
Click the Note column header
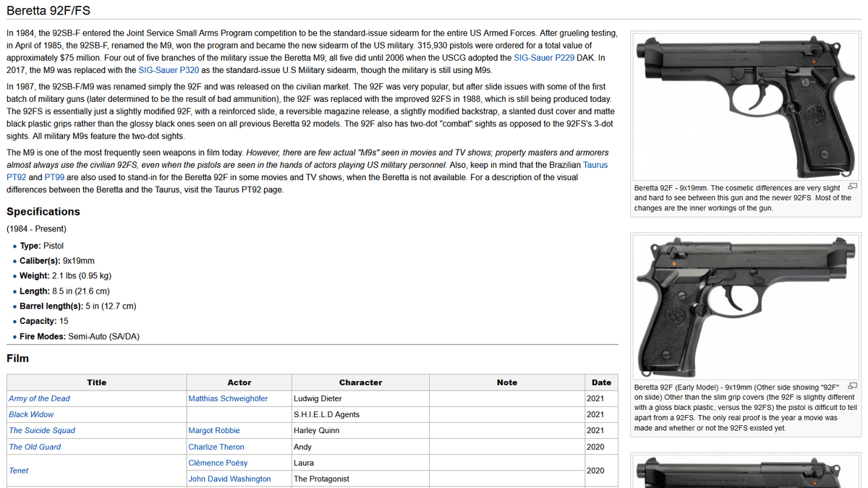point(507,382)
